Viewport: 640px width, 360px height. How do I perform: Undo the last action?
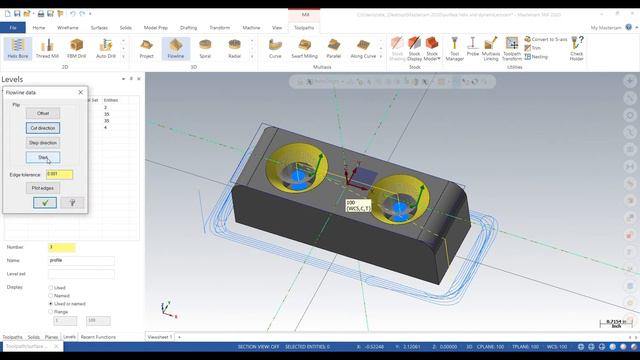tap(73, 14)
